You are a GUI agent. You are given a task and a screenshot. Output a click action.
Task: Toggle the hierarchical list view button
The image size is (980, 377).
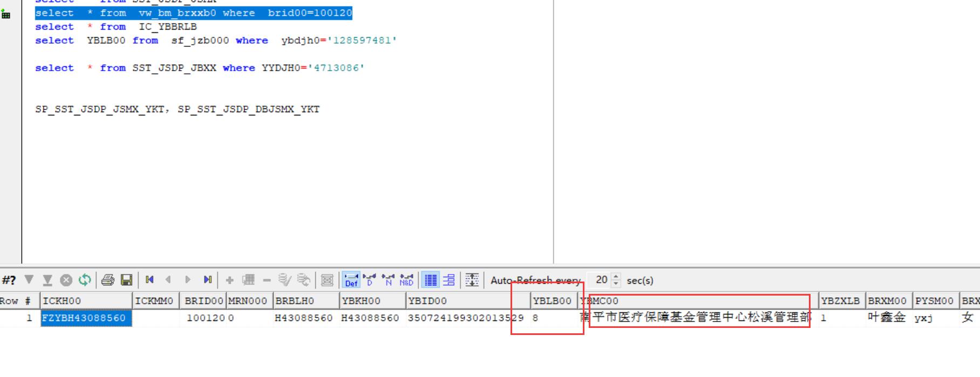click(x=448, y=280)
